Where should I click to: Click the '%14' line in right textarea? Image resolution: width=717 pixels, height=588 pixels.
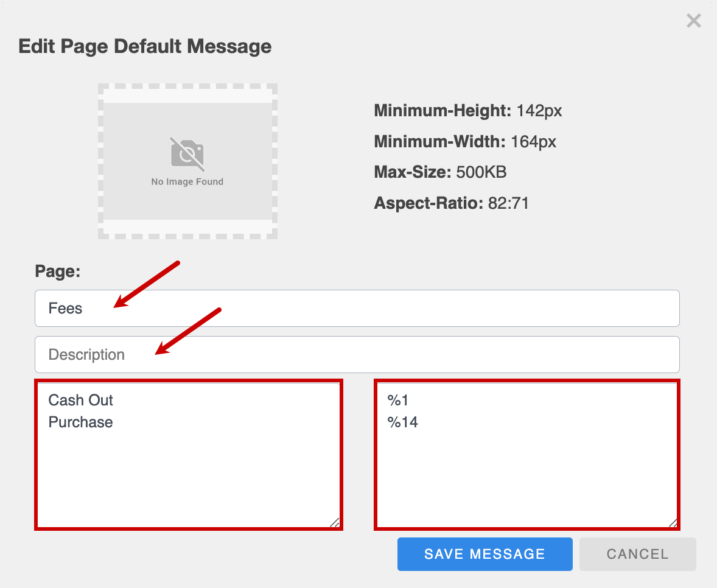403,422
